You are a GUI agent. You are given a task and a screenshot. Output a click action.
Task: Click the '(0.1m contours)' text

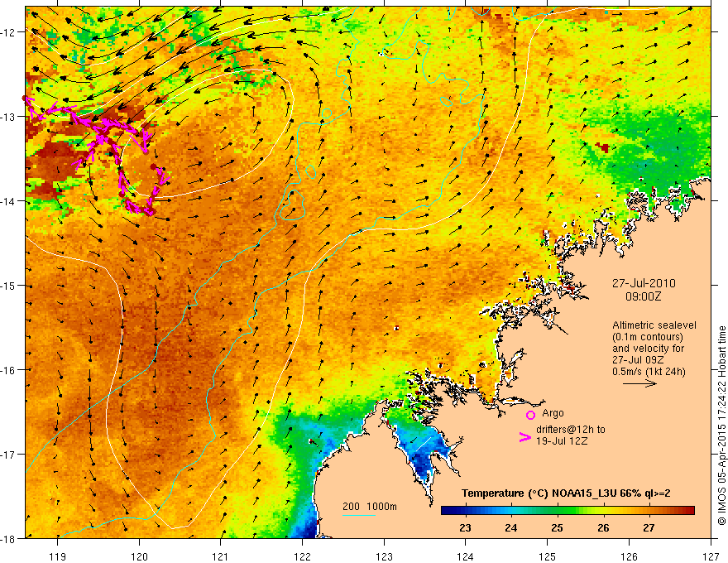click(648, 337)
